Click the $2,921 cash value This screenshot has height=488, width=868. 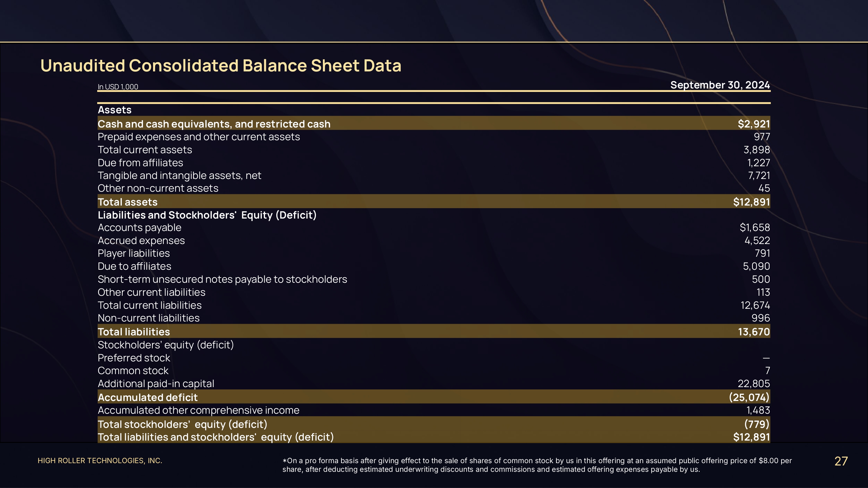[753, 124]
